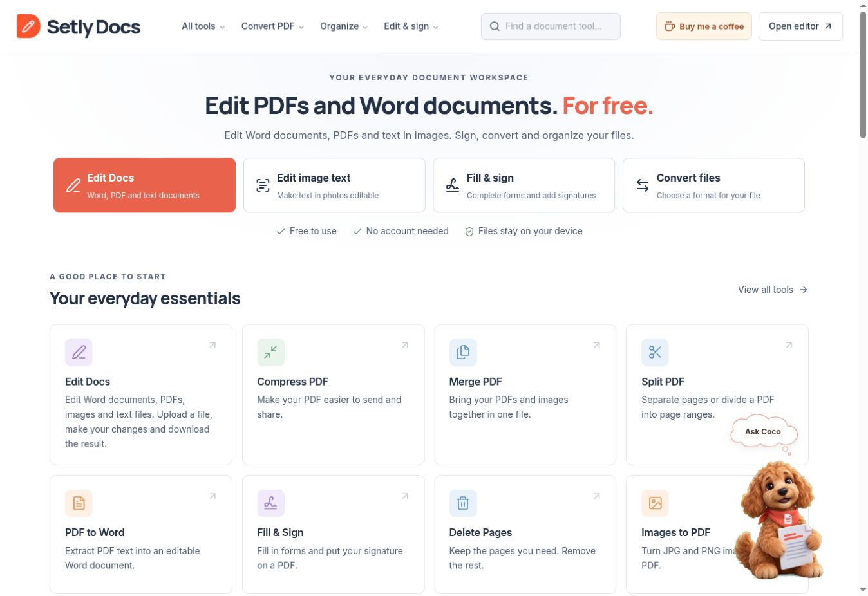The width and height of the screenshot is (868, 596).
Task: Click the scissors icon on Split PDF card
Action: [655, 352]
